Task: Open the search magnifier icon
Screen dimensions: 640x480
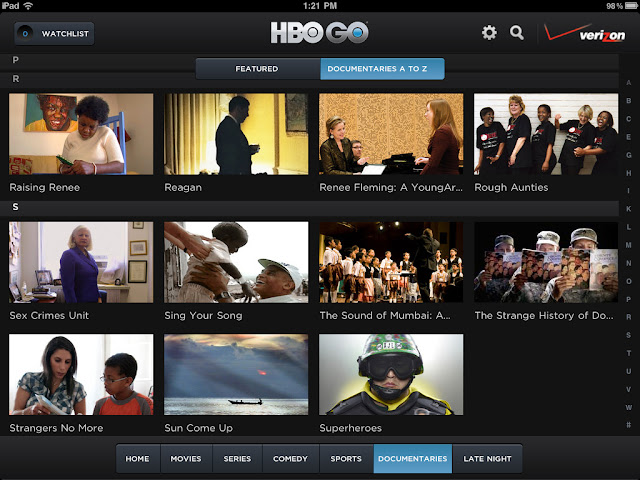Action: [517, 33]
